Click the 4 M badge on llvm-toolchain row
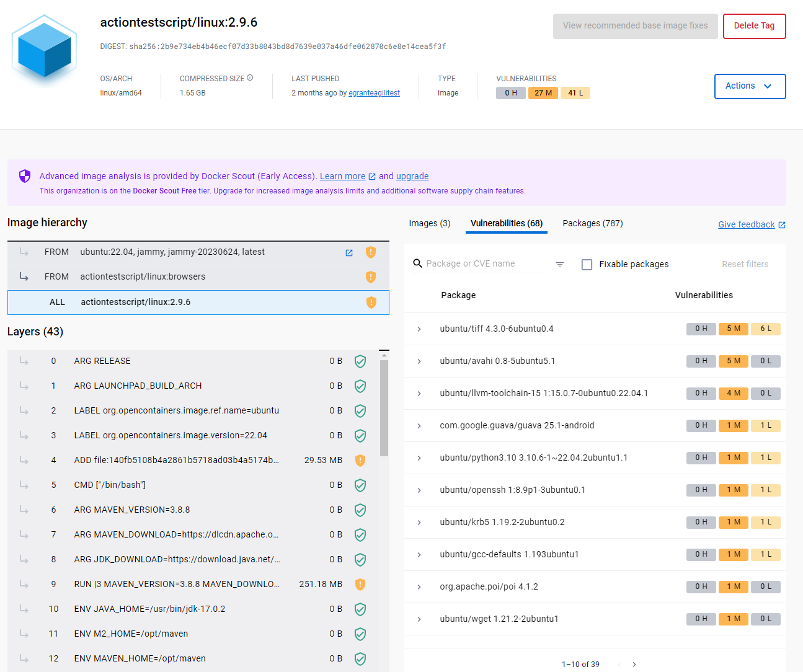The height and width of the screenshot is (672, 803). tap(734, 394)
